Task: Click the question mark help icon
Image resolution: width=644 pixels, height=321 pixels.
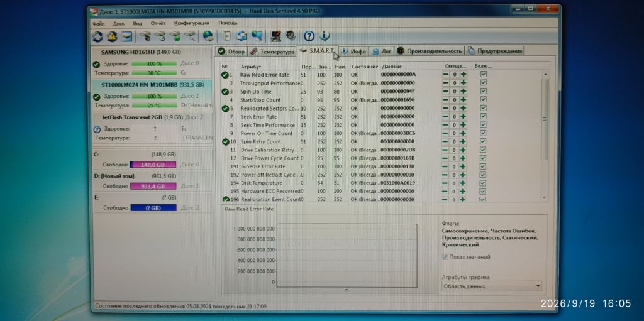Action: (309, 36)
